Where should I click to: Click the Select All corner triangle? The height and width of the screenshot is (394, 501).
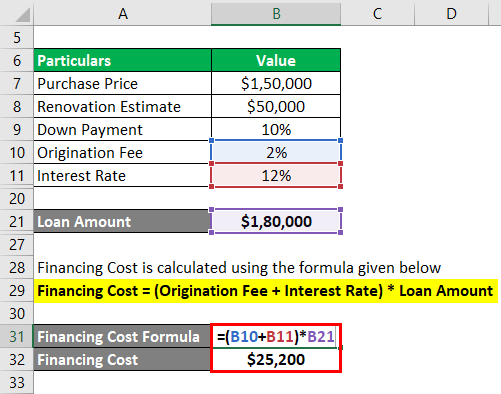(x=23, y=15)
